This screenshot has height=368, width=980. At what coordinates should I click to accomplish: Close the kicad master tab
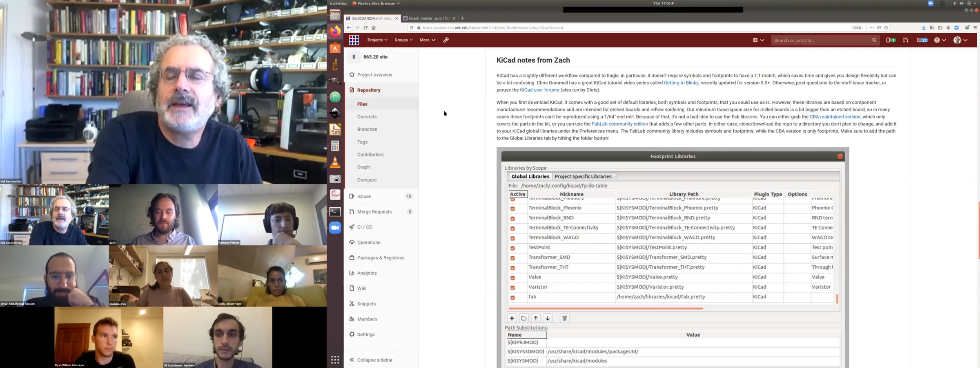[x=454, y=18]
